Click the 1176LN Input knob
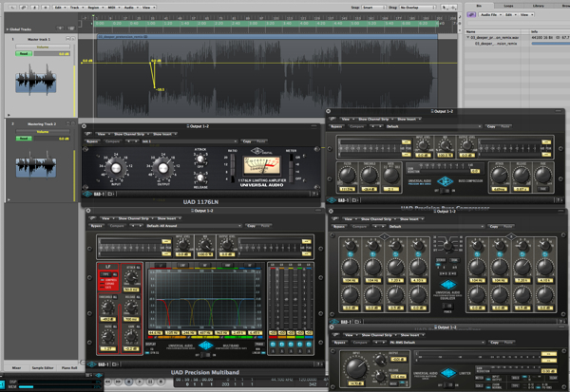This screenshot has width=570, height=392. pos(116,168)
